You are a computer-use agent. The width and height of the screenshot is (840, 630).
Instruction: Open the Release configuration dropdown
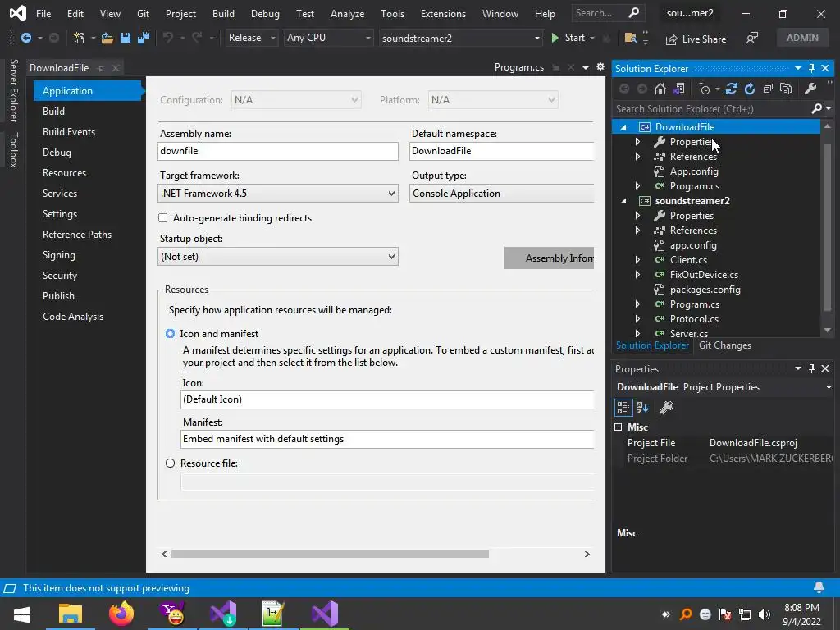click(x=252, y=38)
